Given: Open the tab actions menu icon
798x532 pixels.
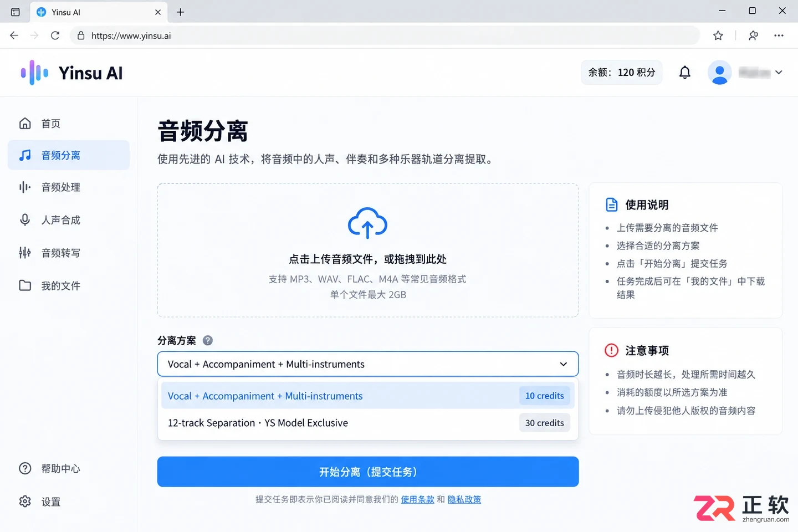Looking at the screenshot, I should coord(16,12).
